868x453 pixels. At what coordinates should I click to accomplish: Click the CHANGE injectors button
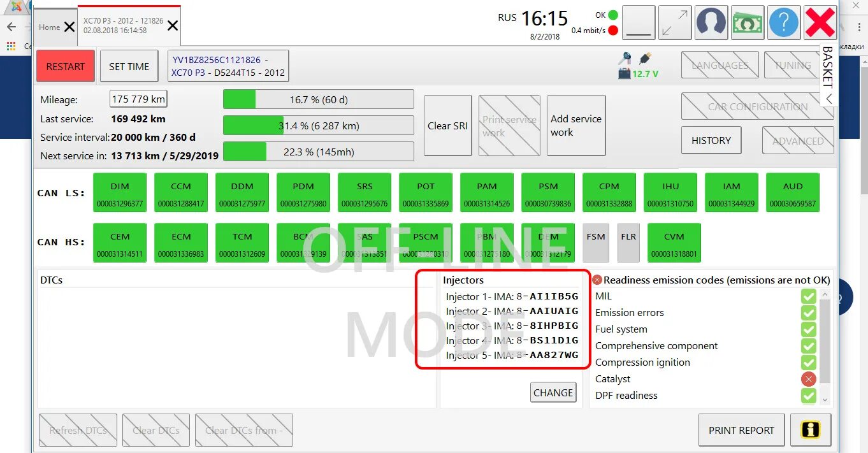pos(553,392)
